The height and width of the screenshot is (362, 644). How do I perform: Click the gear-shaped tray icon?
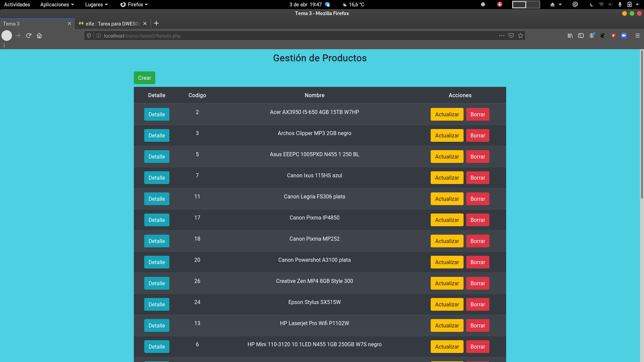tap(483, 4)
